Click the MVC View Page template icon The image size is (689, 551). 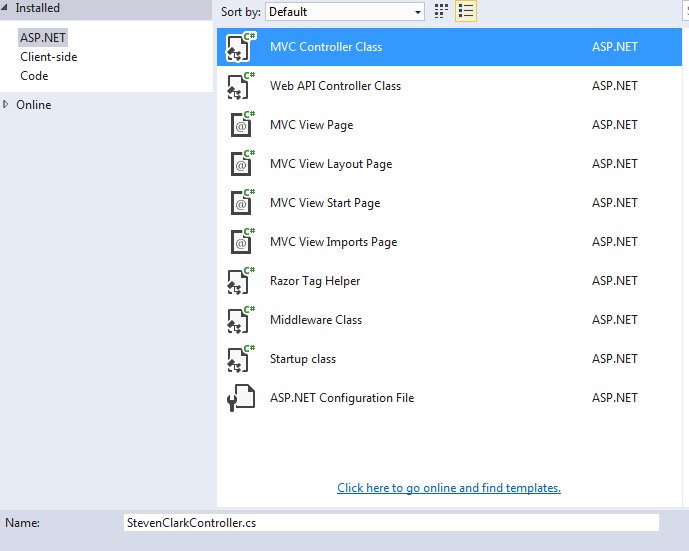pyautogui.click(x=242, y=125)
